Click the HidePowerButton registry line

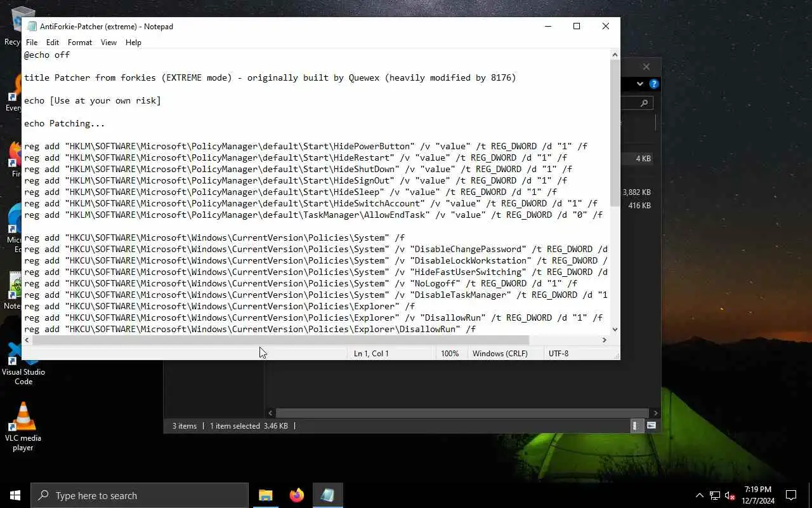click(306, 147)
